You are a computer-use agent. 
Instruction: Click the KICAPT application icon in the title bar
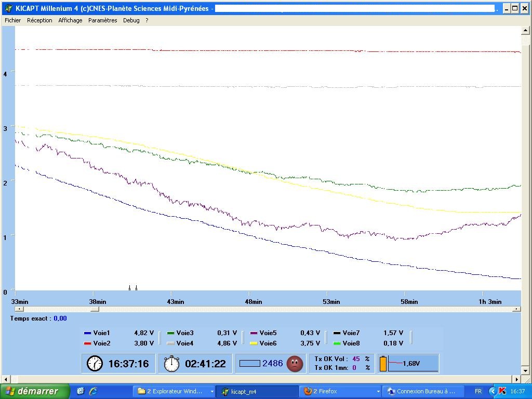tap(8, 8)
